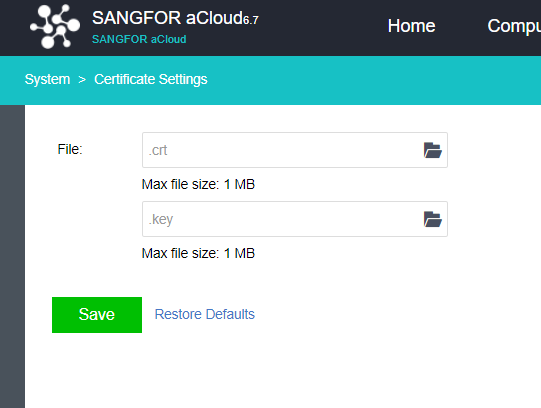Focus the .crt certificate file input
Image resolution: width=541 pixels, height=408 pixels.
click(295, 150)
